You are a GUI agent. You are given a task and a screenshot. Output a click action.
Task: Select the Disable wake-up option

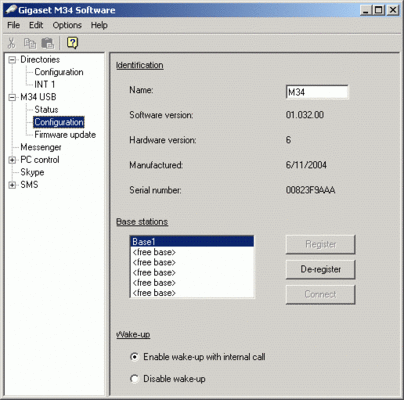point(134,379)
